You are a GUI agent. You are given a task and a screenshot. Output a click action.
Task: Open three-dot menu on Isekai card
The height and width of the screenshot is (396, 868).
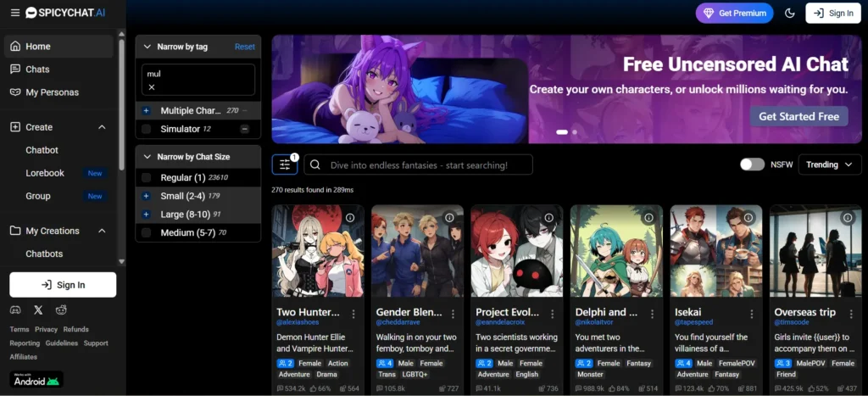pos(752,314)
